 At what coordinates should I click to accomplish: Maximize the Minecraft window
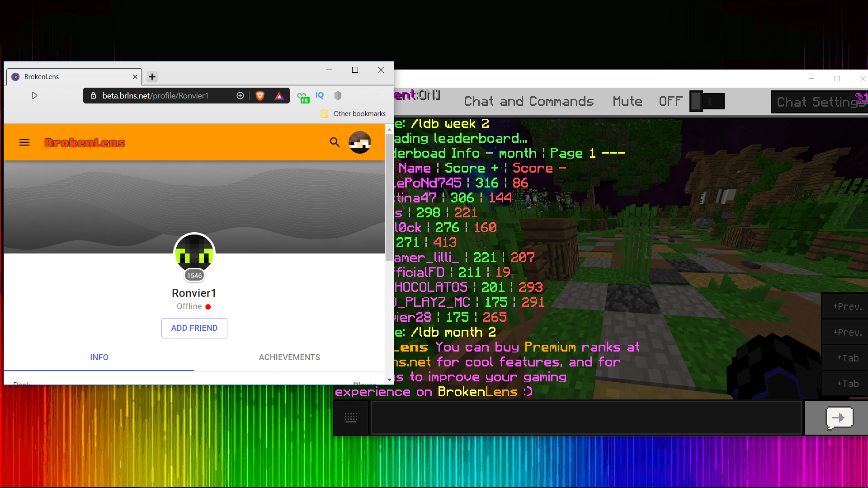point(837,79)
